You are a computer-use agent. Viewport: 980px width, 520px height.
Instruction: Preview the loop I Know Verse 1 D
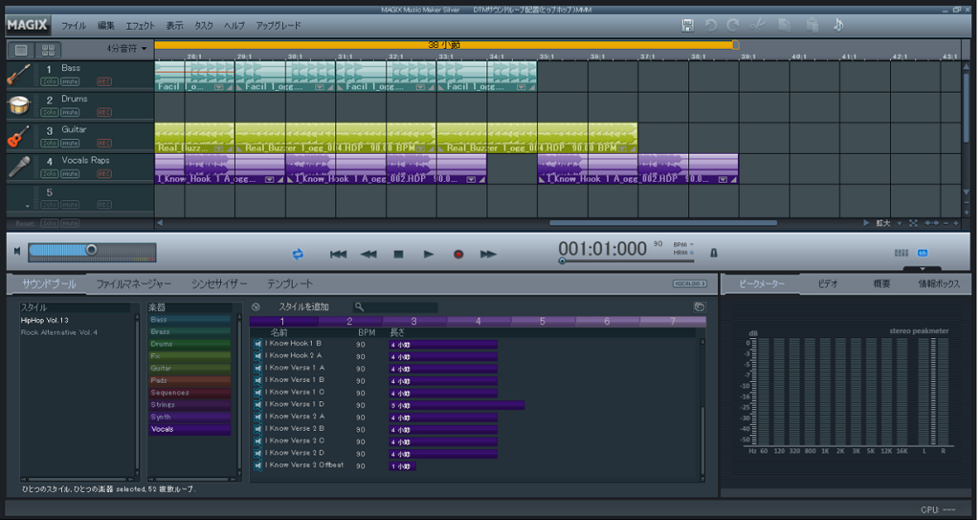click(x=257, y=404)
